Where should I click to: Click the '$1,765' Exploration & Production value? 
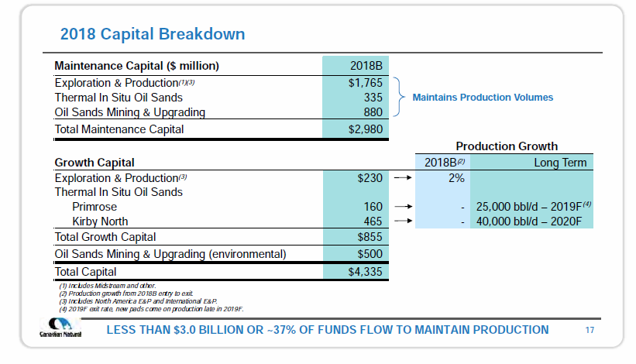coord(365,83)
